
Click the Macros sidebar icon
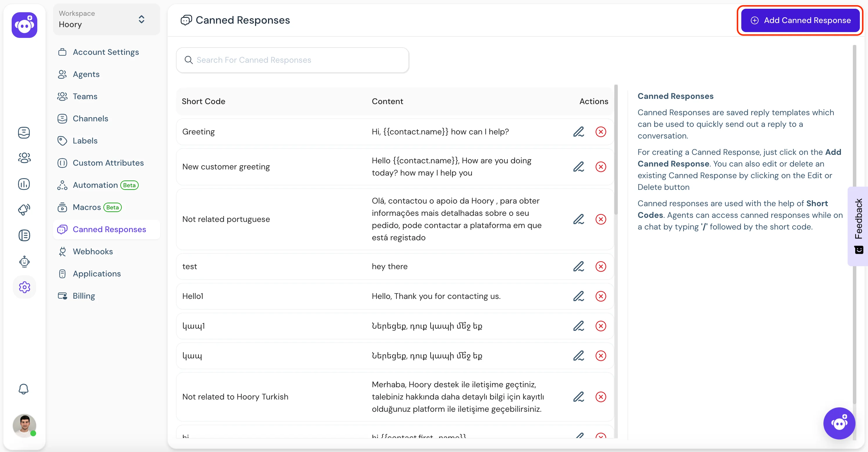[x=62, y=207]
